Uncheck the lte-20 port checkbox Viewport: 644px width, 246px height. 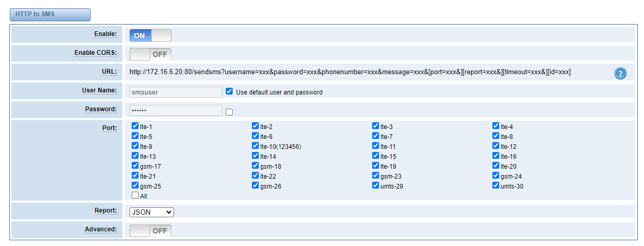[x=496, y=166]
